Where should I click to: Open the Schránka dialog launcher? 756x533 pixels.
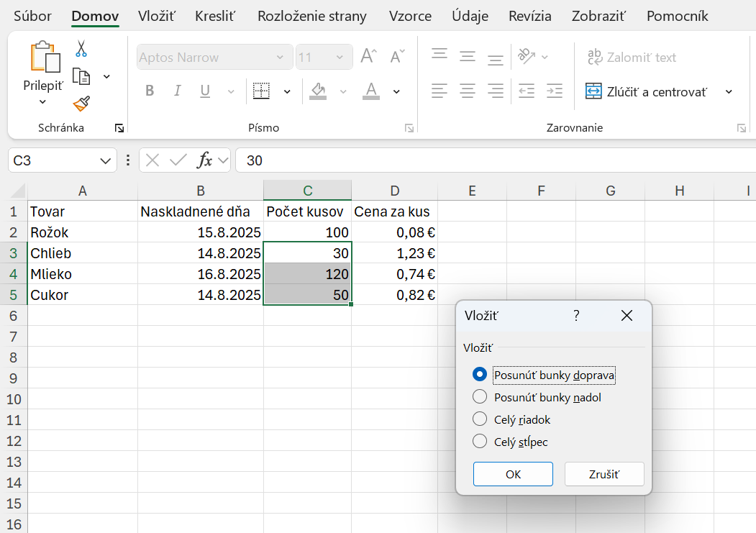[x=119, y=128]
